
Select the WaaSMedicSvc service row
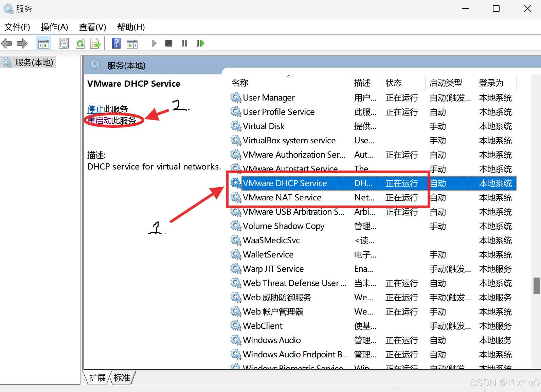373,240
